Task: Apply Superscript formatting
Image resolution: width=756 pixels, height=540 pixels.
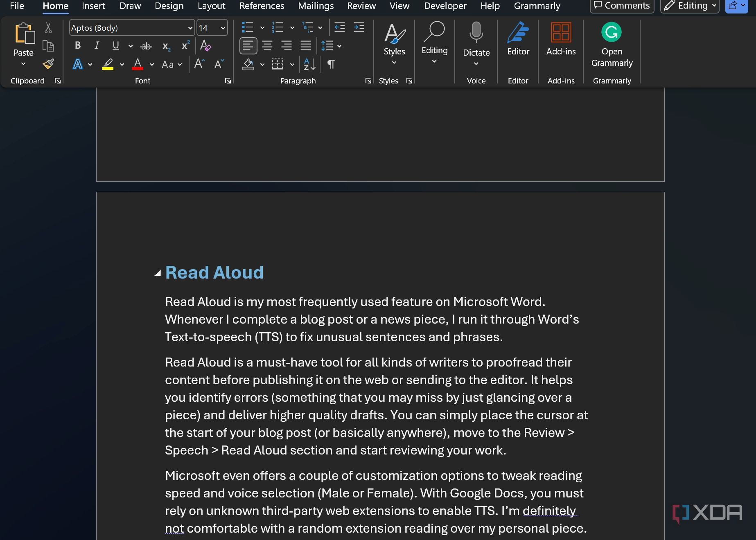Action: pyautogui.click(x=185, y=45)
